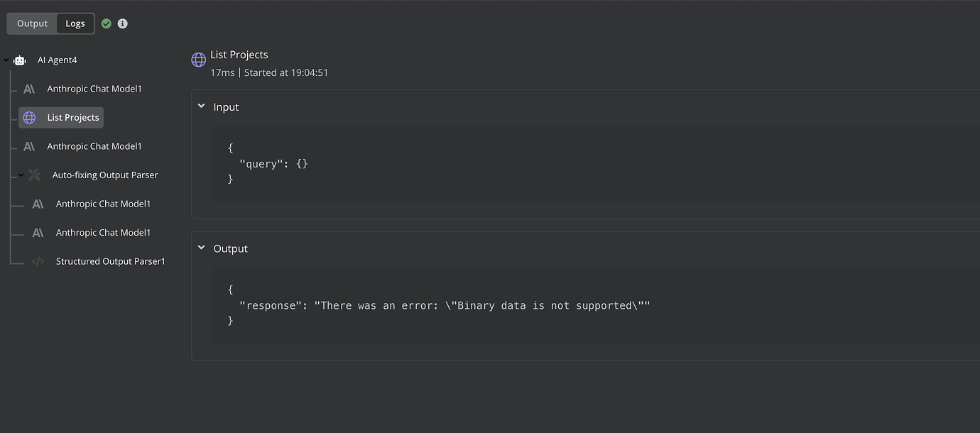Collapse the Input section

click(x=202, y=105)
